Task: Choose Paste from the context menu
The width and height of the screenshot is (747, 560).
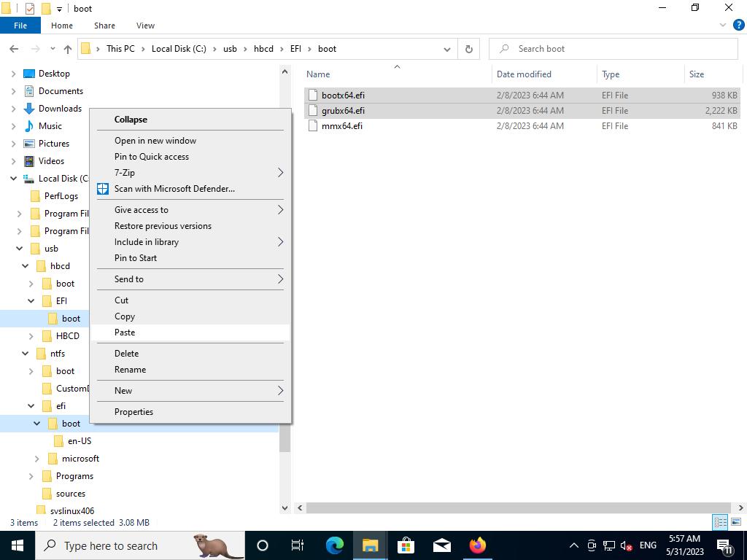Action: [x=125, y=332]
